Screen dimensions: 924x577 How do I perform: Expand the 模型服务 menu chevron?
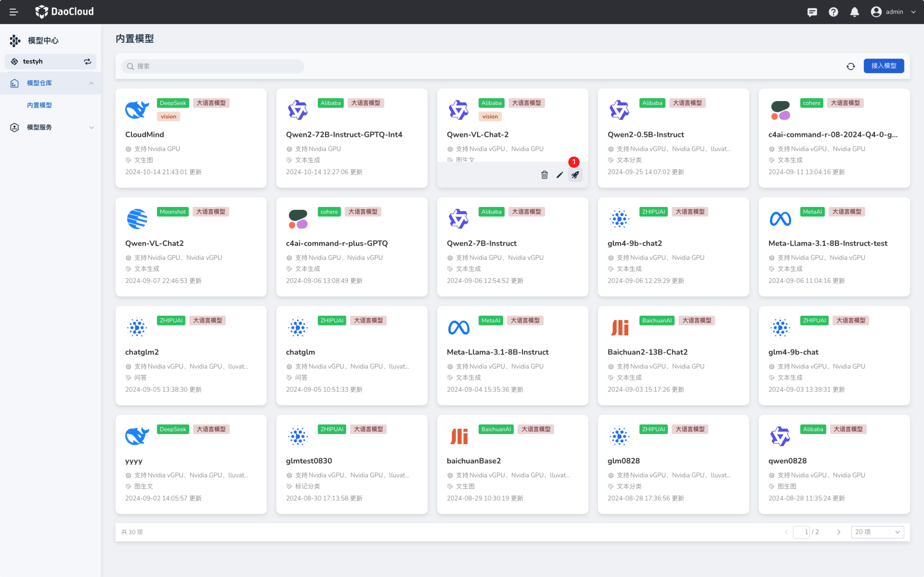tap(91, 128)
